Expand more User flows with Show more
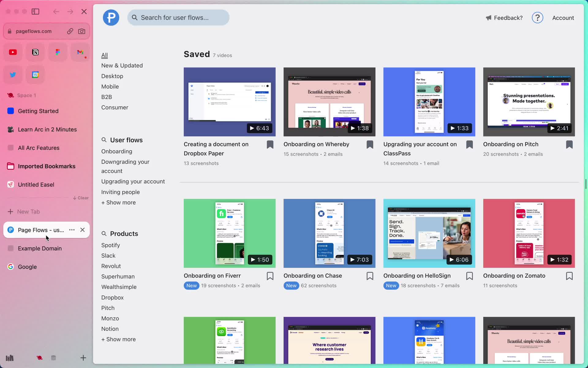The height and width of the screenshot is (368, 588). pos(119,202)
